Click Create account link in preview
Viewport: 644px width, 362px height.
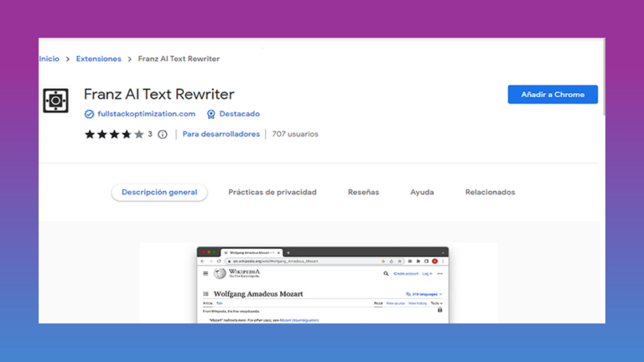tap(406, 273)
